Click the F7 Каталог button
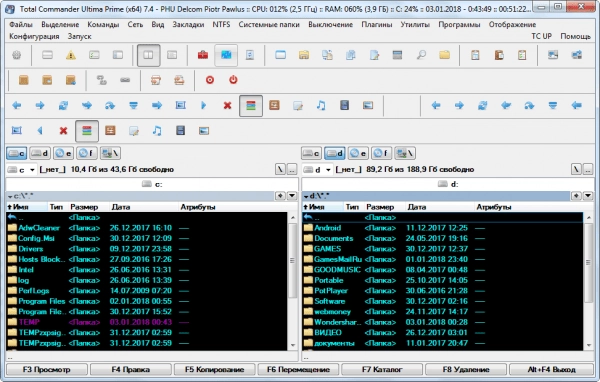 382,369
